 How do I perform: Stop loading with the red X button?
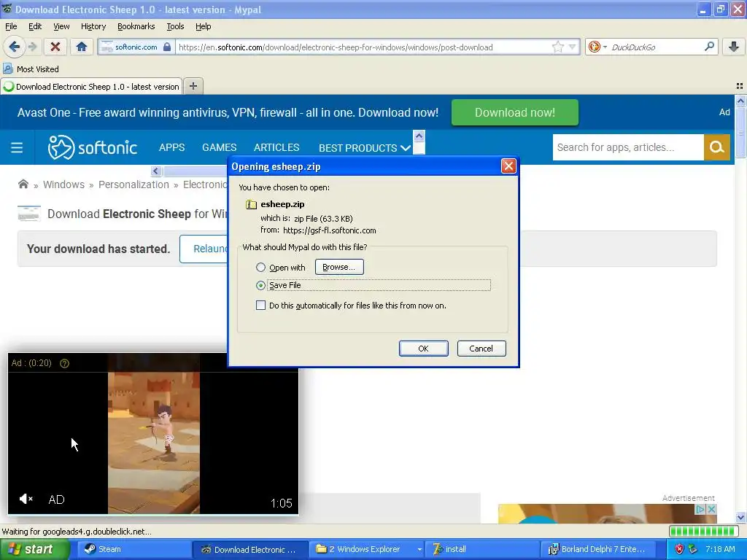click(x=55, y=47)
